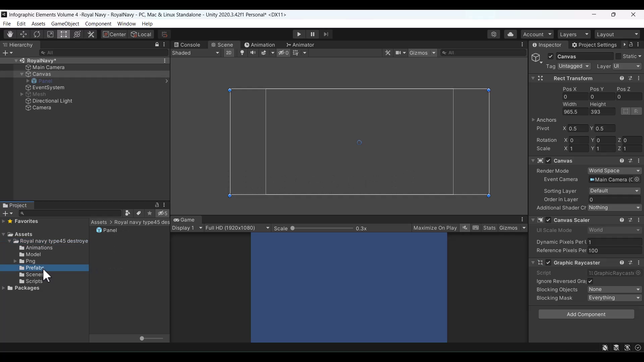Toggle scene lighting icon
This screenshot has height=362, width=644.
[242, 53]
